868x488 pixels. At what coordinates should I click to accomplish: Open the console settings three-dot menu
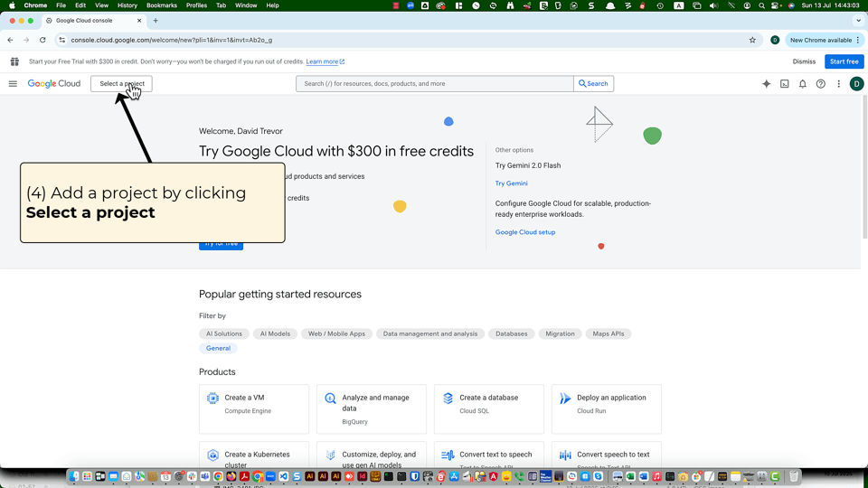pyautogui.click(x=839, y=83)
